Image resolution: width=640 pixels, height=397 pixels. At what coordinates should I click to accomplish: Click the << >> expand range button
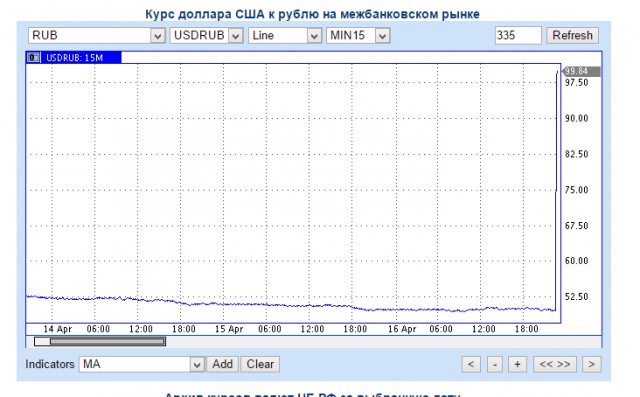[x=555, y=364]
